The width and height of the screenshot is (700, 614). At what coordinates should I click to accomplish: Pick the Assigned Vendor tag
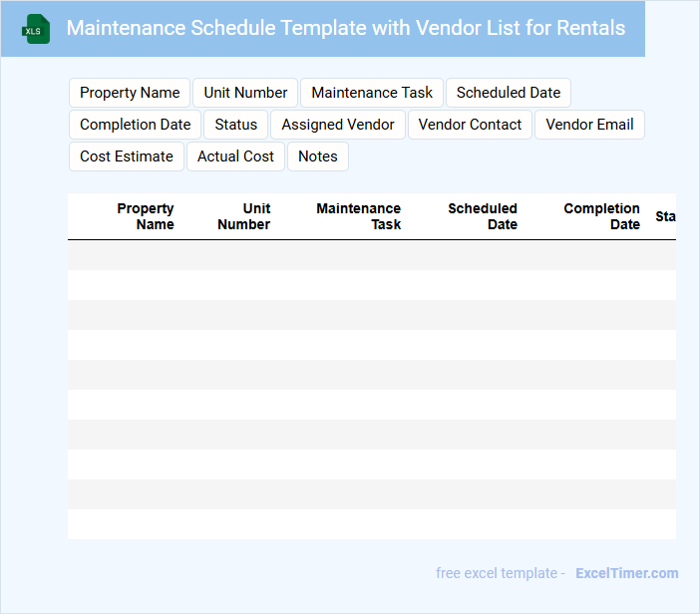(x=338, y=125)
